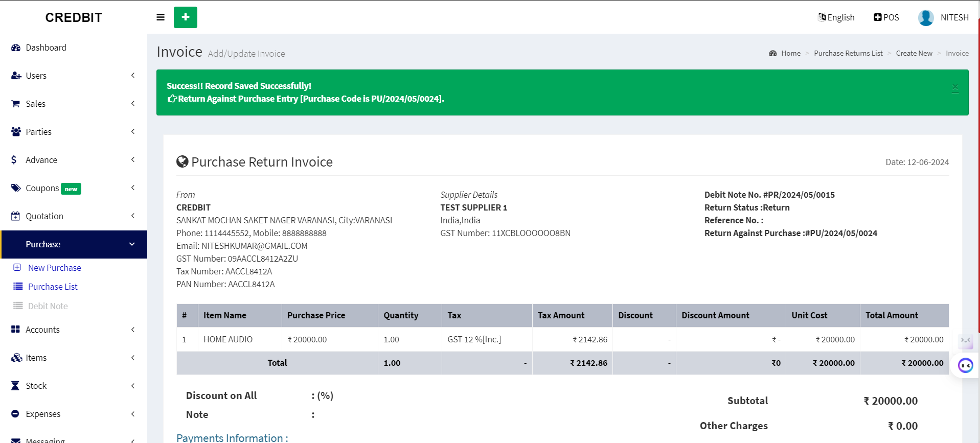This screenshot has height=443, width=980.
Task: Click Purchase Returns List breadcrumb
Action: (848, 53)
